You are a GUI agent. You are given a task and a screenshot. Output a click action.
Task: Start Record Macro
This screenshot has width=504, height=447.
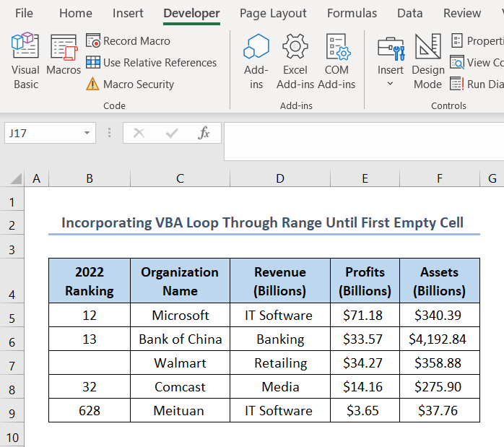point(128,41)
